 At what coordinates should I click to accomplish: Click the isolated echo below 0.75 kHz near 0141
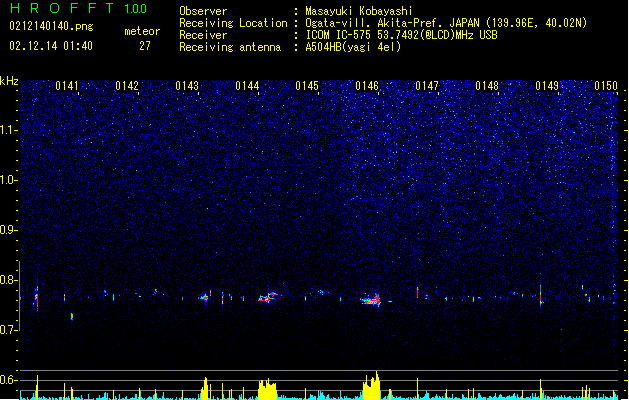pyautogui.click(x=72, y=317)
